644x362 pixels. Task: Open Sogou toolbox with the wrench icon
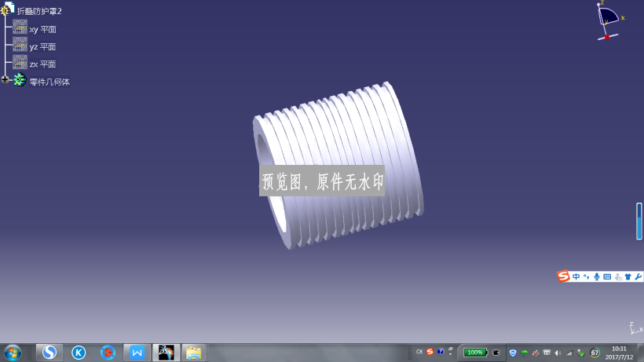639,276
